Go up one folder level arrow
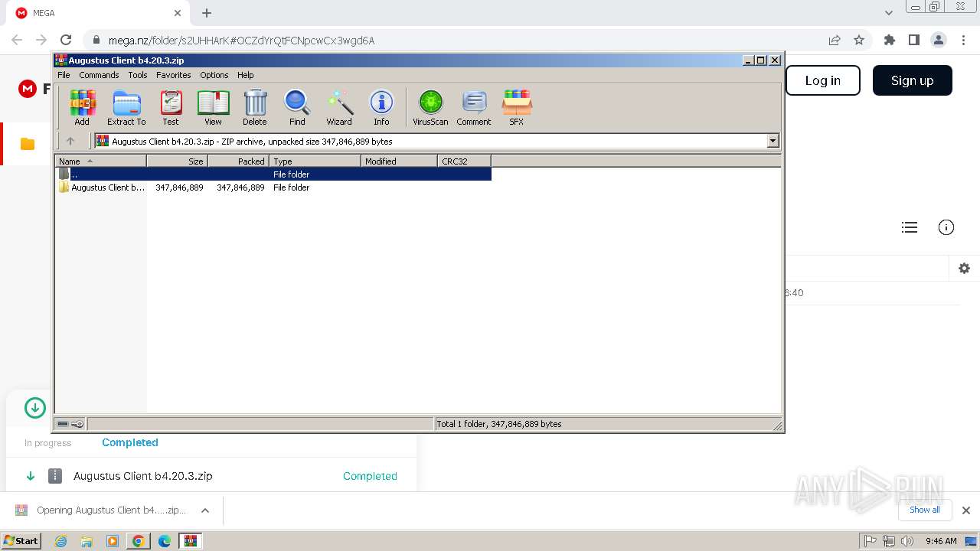 click(70, 141)
